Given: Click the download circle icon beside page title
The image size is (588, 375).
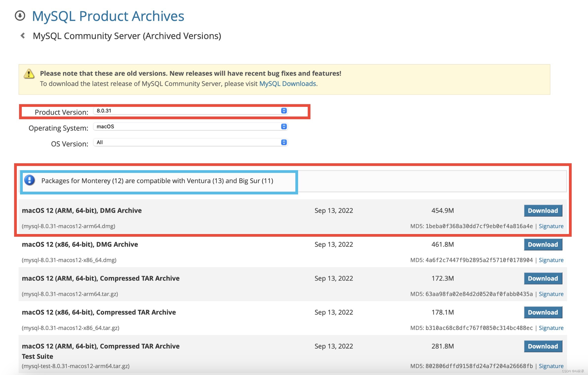Looking at the screenshot, I should 20,16.
